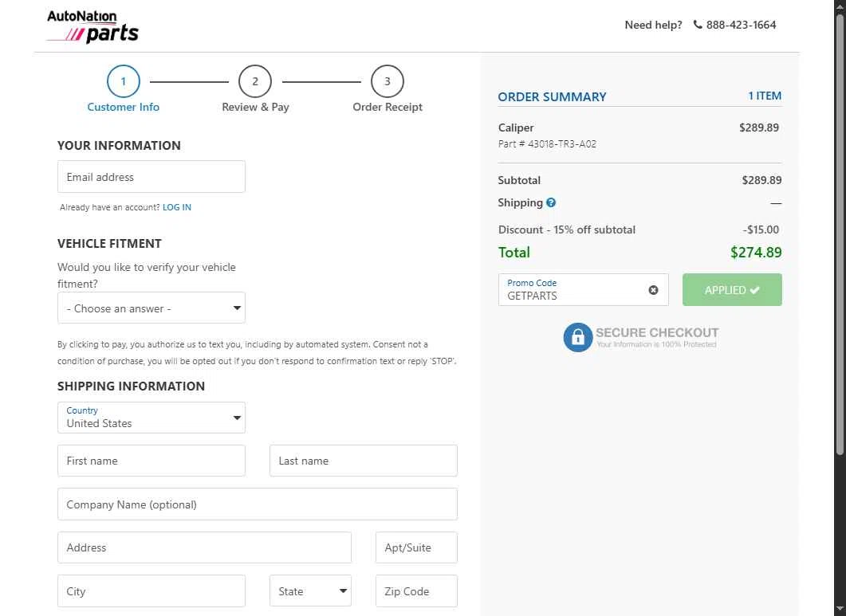Screen dimensions: 846x616
Task: Click the Secure Checkout lock icon
Action: (578, 337)
